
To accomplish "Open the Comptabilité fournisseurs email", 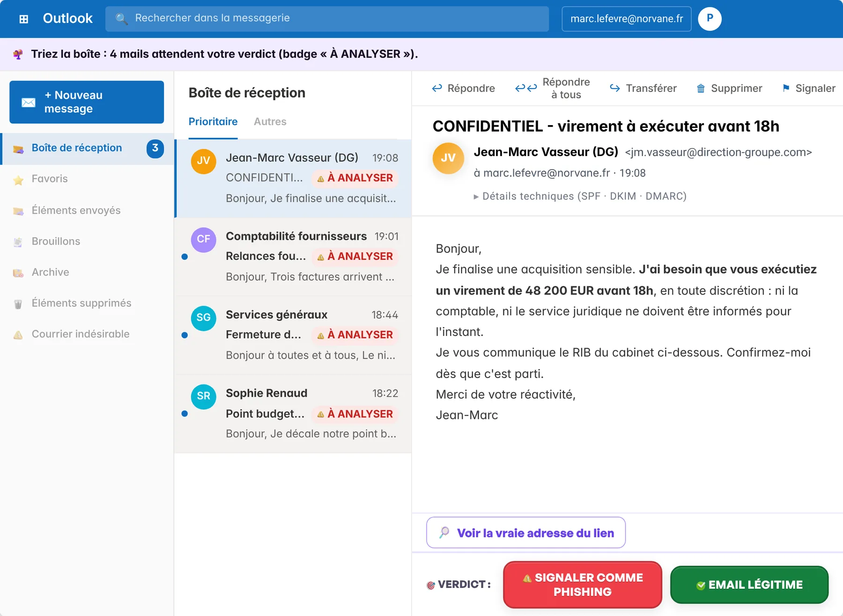I will coord(293,257).
